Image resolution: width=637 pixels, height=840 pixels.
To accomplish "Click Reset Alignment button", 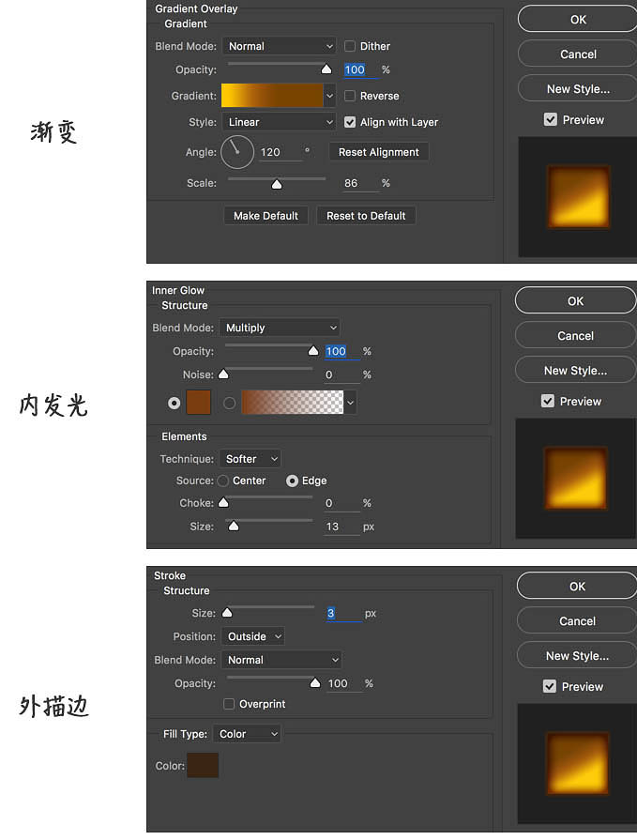I will (x=378, y=152).
